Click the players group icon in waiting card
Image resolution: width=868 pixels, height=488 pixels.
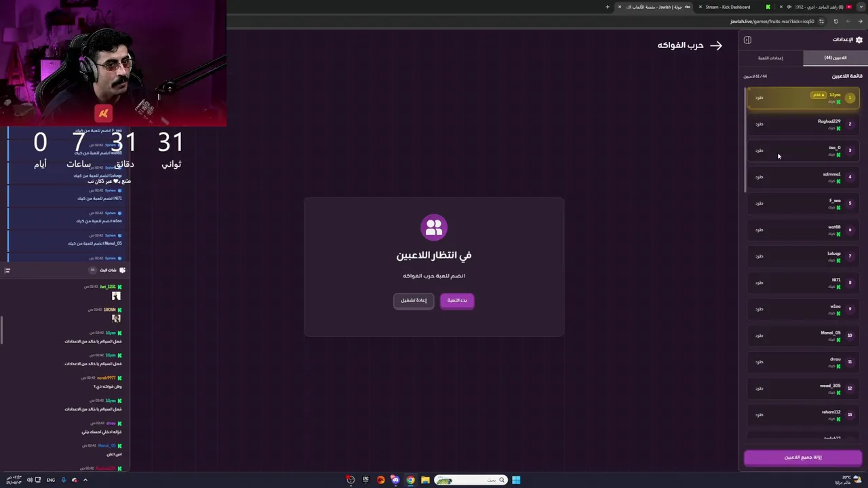(434, 227)
